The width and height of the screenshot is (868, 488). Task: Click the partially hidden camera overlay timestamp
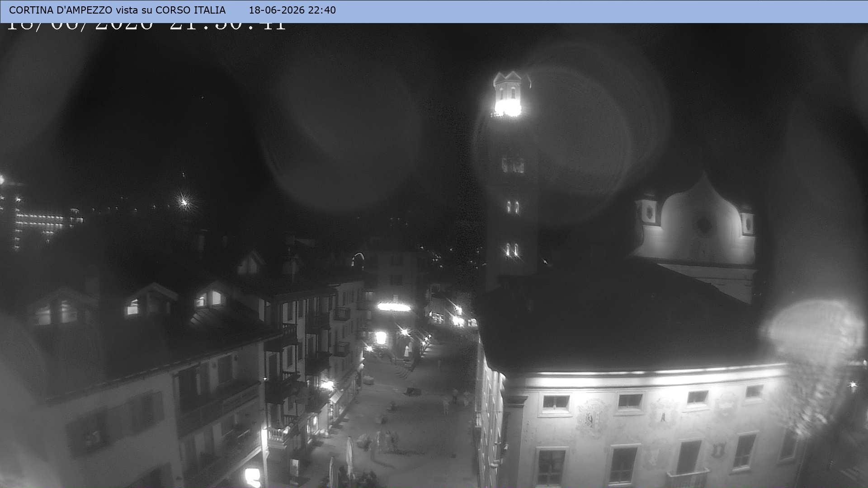147,27
